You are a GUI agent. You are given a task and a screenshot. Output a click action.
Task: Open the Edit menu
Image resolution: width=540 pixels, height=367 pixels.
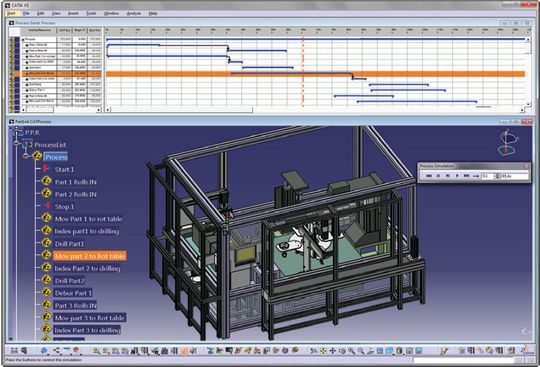pyautogui.click(x=41, y=13)
